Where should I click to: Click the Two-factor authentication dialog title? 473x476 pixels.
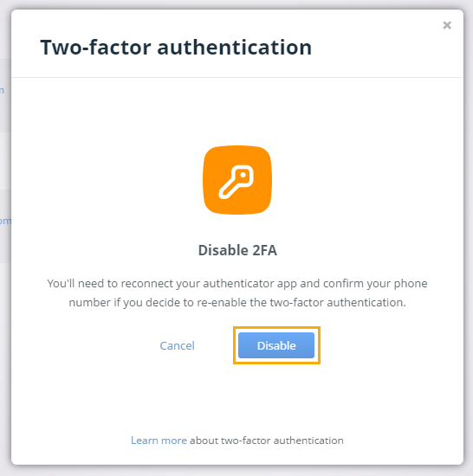[x=176, y=48]
